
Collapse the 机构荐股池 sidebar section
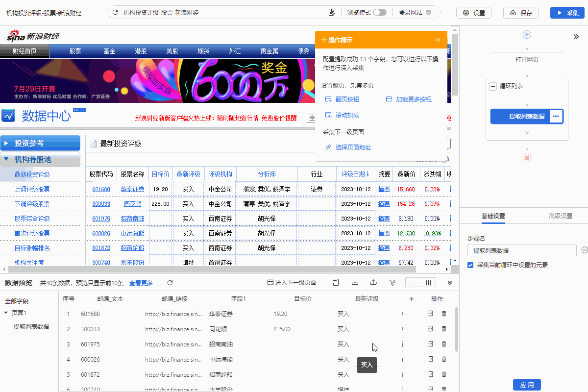coord(40,159)
